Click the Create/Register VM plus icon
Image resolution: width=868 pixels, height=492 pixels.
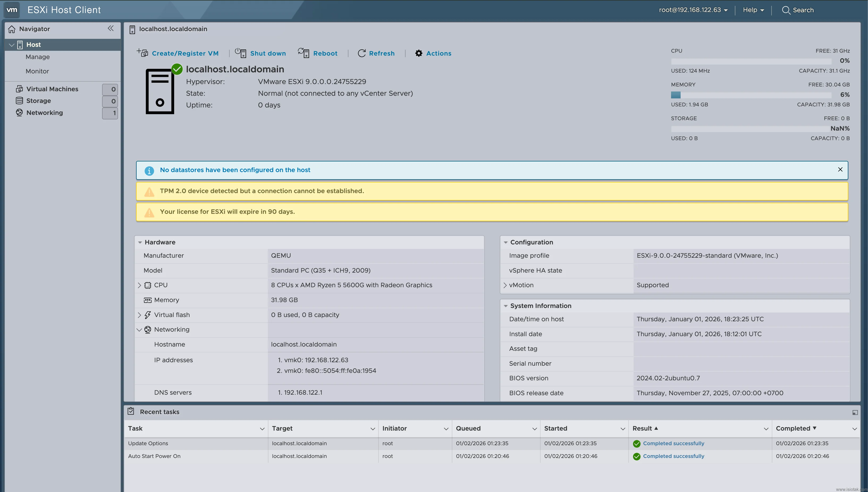coord(142,53)
